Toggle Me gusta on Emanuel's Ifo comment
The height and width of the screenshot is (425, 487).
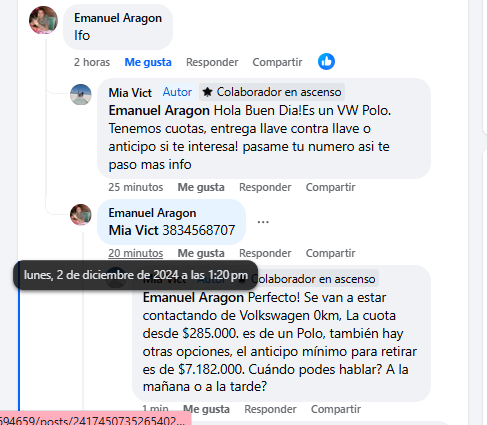pos(148,62)
